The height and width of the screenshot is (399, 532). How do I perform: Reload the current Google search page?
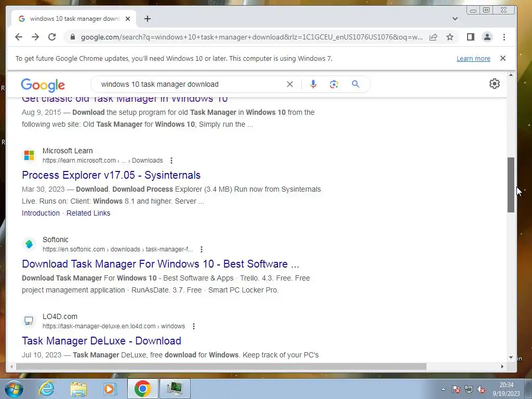pyautogui.click(x=52, y=37)
